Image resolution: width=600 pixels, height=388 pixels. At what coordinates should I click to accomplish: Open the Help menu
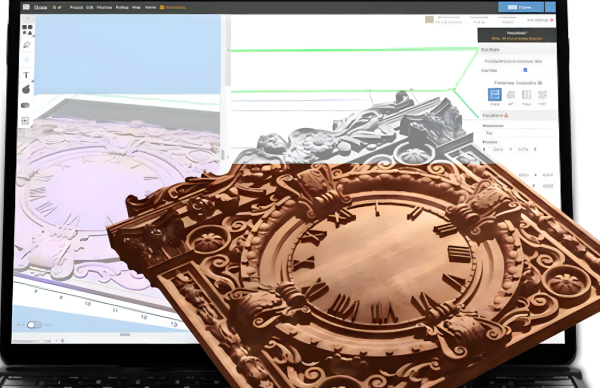pyautogui.click(x=136, y=7)
